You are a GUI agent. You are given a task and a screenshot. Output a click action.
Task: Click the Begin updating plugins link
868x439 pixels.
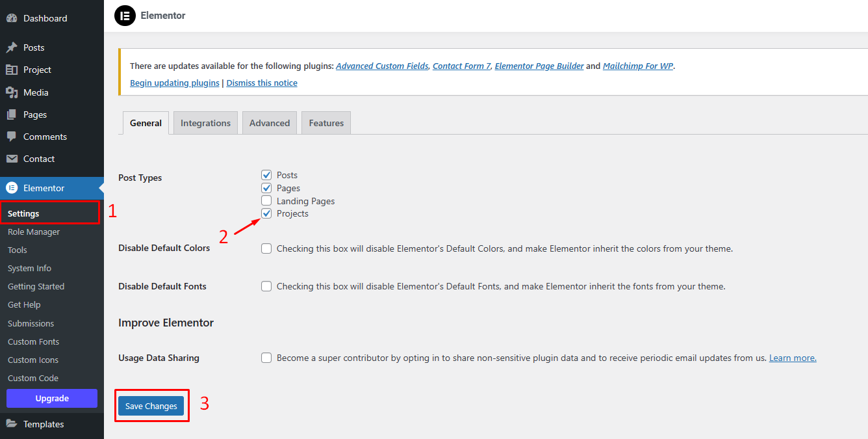[175, 83]
